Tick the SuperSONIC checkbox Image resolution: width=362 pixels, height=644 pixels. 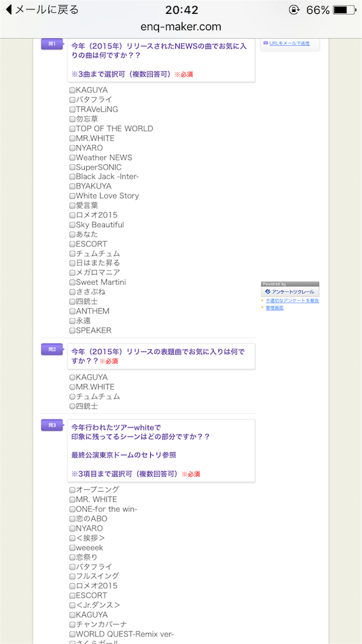click(72, 167)
